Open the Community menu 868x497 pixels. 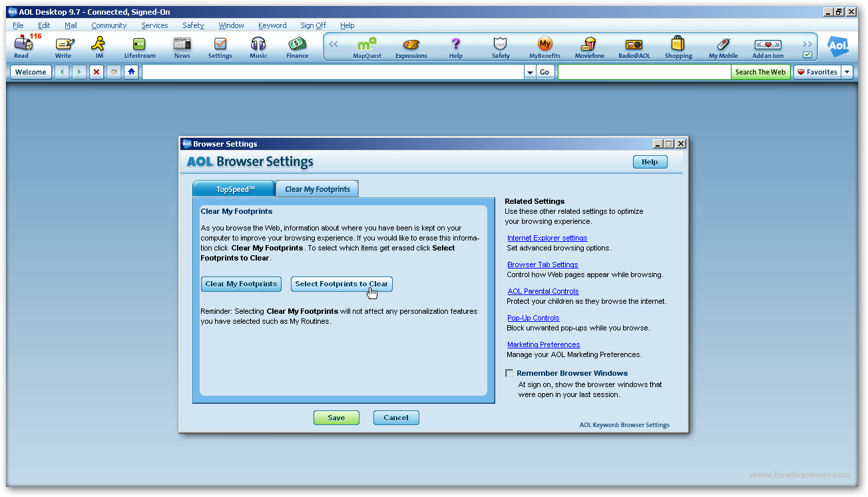pos(109,25)
